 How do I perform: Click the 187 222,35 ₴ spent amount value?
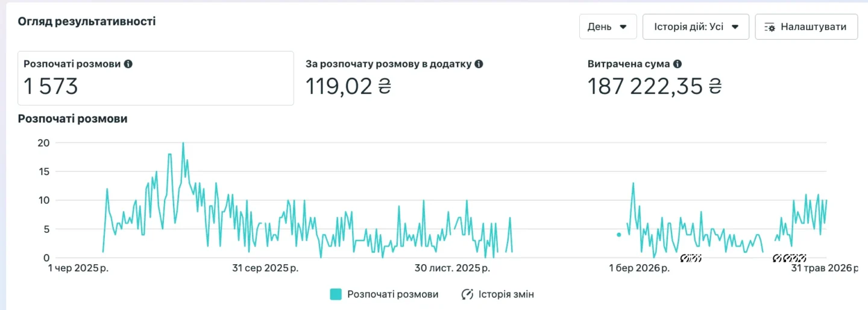(x=655, y=87)
